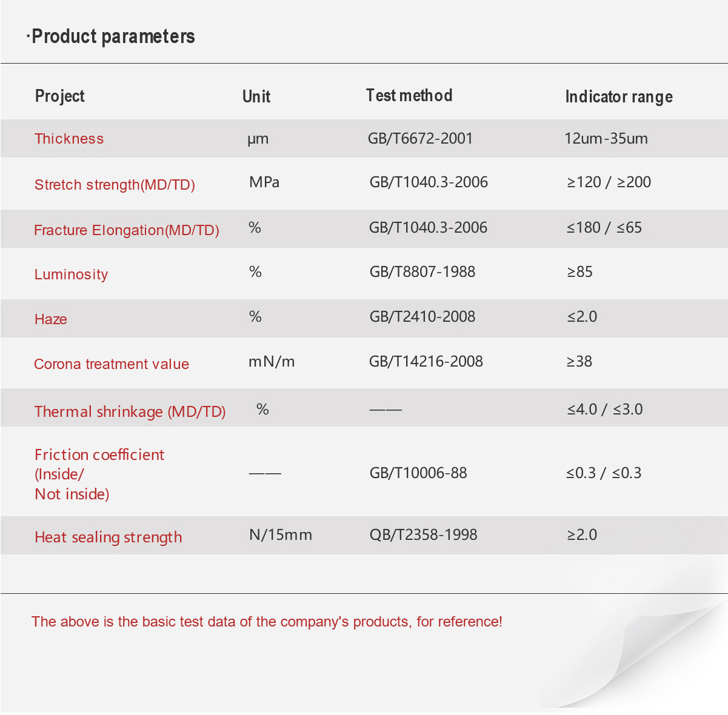Image resolution: width=728 pixels, height=715 pixels.
Task: Click the Product parameters heading
Action: (x=111, y=37)
